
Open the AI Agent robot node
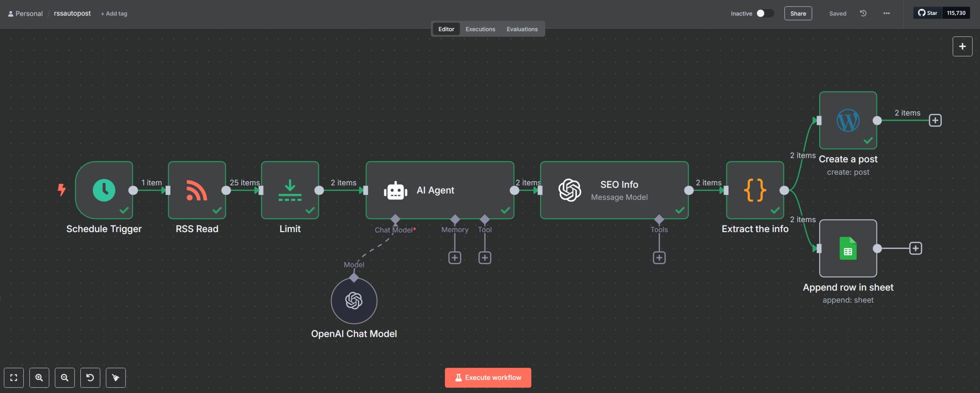(x=439, y=190)
